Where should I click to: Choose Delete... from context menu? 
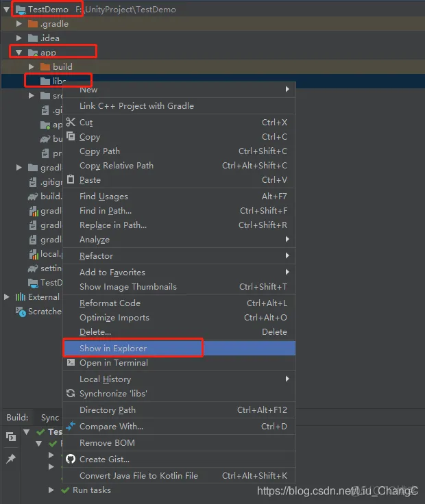point(179,331)
